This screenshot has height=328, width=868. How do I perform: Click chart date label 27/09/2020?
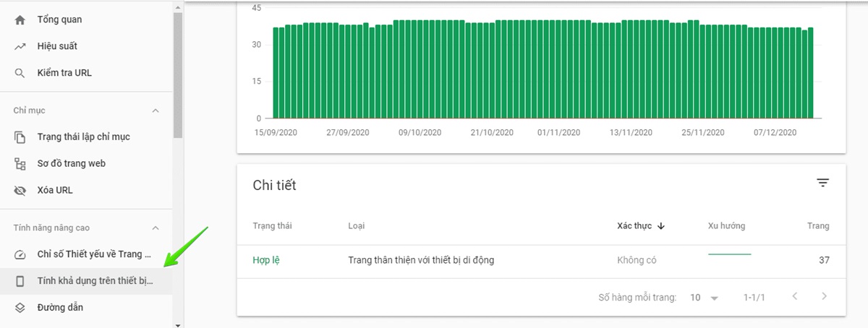[348, 132]
